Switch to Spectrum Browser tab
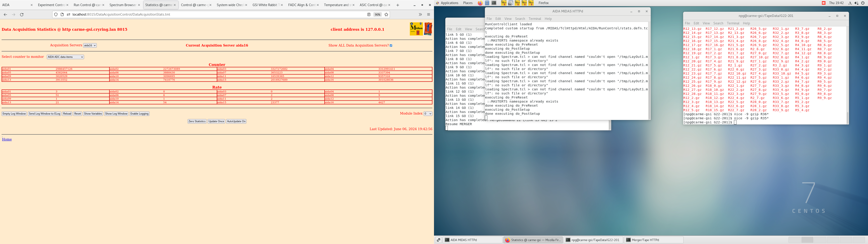This screenshot has width=868, height=244. [123, 5]
